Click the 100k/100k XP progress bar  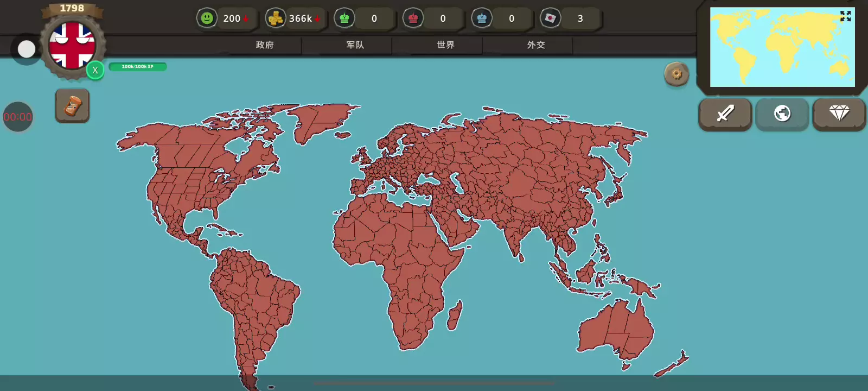click(x=138, y=67)
